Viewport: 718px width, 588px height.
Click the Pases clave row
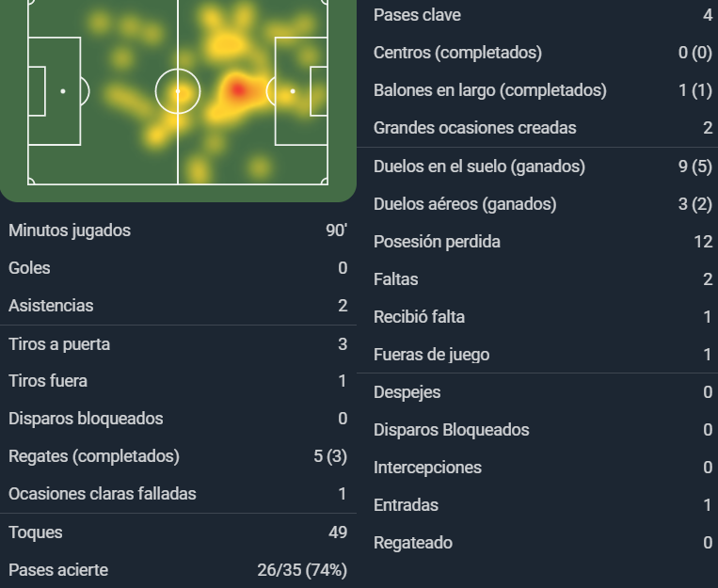point(537,15)
